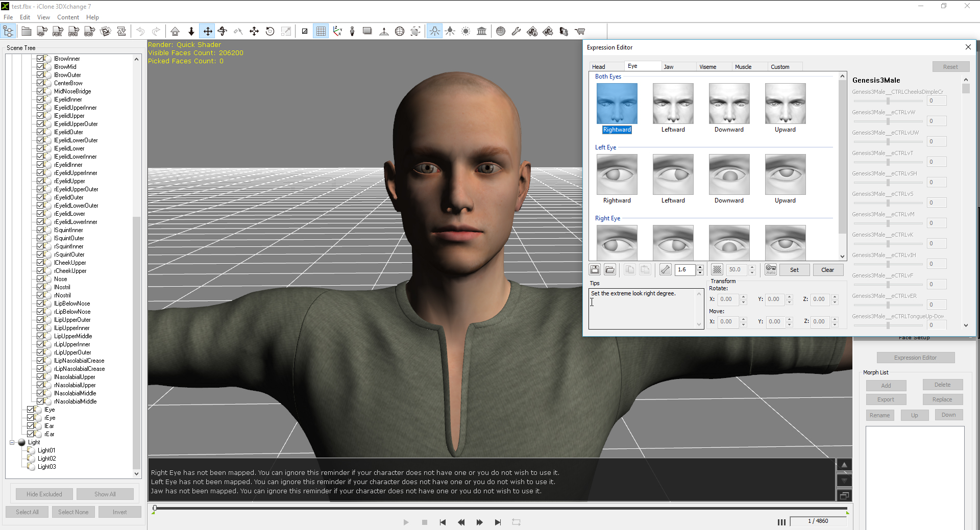Click the Scene Tree scroll-up arrow
Image resolution: width=980 pixels, height=530 pixels.
tap(136, 59)
